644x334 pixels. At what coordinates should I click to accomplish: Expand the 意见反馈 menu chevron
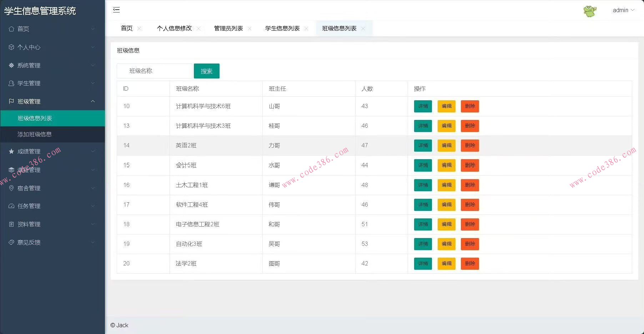pos(93,242)
